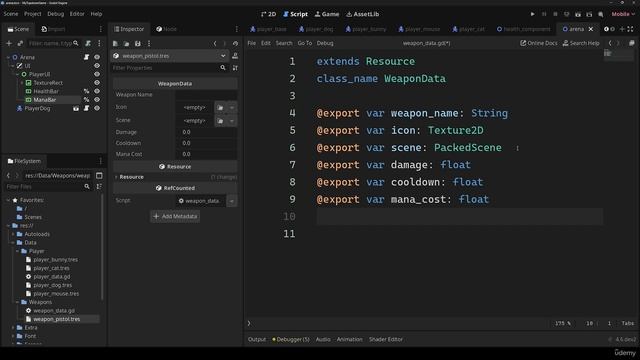Toggle distraction-free mode icon
Viewport: 640px width, 360px height.
pos(630,29)
